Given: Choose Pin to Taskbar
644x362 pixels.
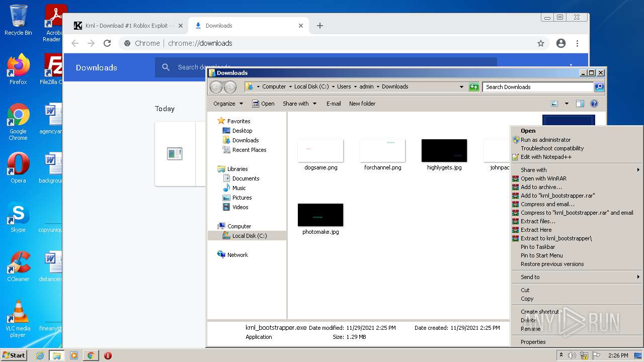Looking at the screenshot, I should [577, 247].
